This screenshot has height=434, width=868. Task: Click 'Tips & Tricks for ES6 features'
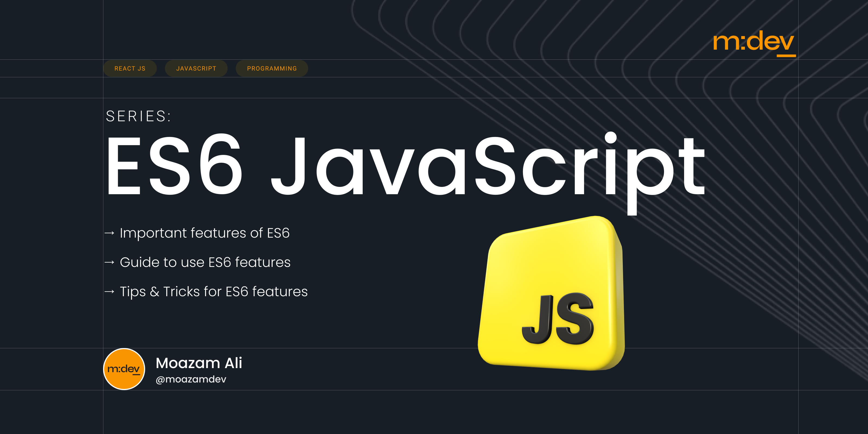click(x=214, y=292)
